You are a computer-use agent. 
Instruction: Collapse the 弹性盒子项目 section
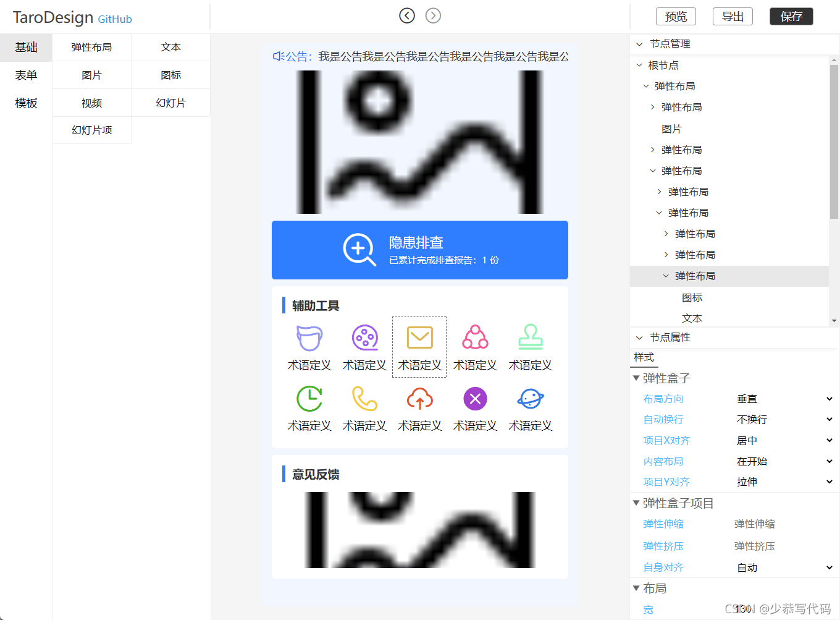click(x=636, y=503)
